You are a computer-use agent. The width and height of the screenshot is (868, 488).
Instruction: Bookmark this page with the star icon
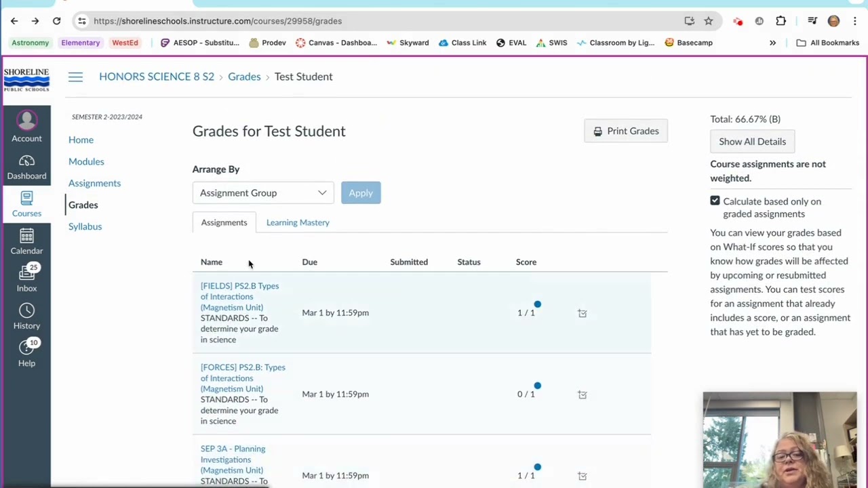coord(709,21)
